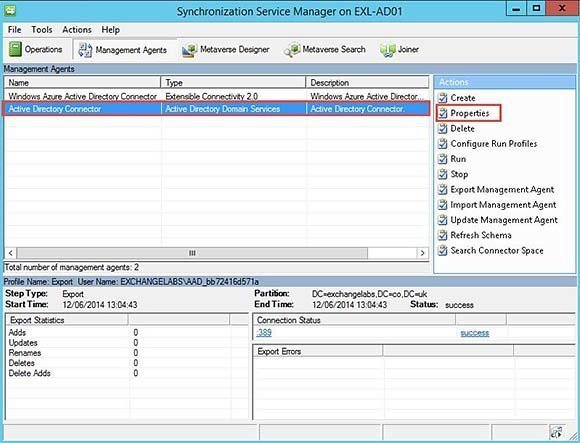Click the status bar icon at bottom right
The width and height of the screenshot is (580, 443).
pyautogui.click(x=556, y=432)
